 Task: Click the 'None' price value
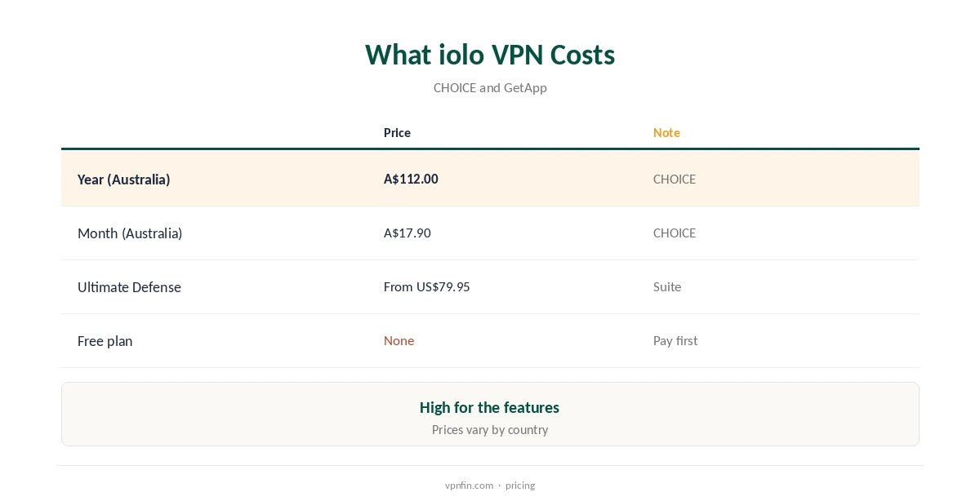pos(399,340)
